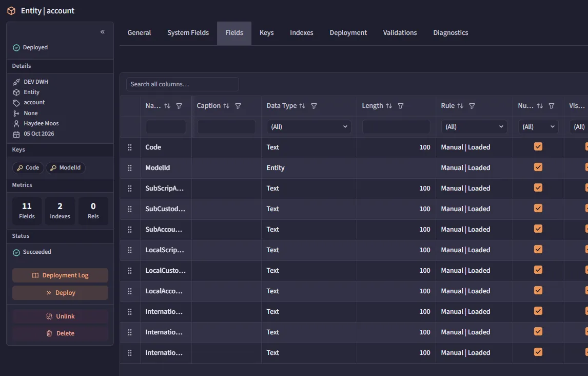Open the Diagnostics tab

pos(450,33)
